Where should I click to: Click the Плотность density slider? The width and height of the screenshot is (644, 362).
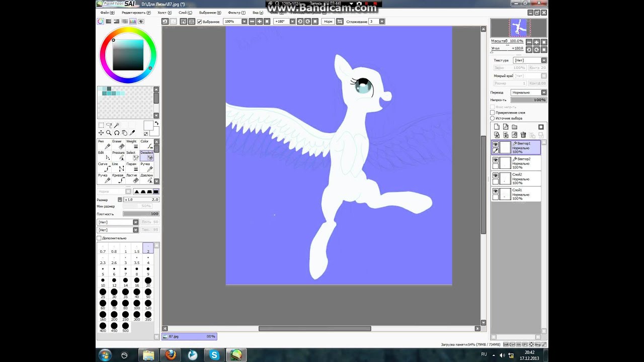point(141,214)
